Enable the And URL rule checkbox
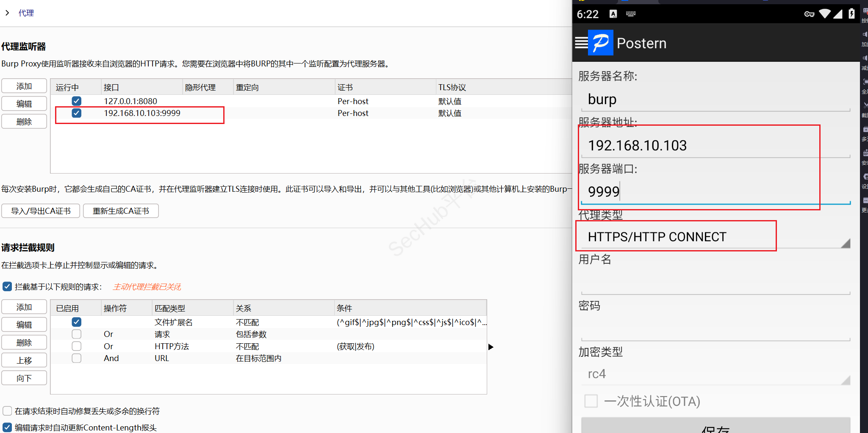The width and height of the screenshot is (868, 433). coord(77,358)
